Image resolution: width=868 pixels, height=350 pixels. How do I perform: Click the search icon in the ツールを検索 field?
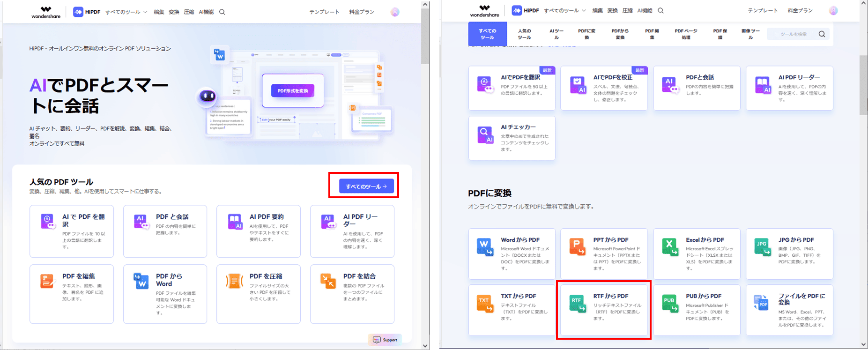pyautogui.click(x=822, y=34)
